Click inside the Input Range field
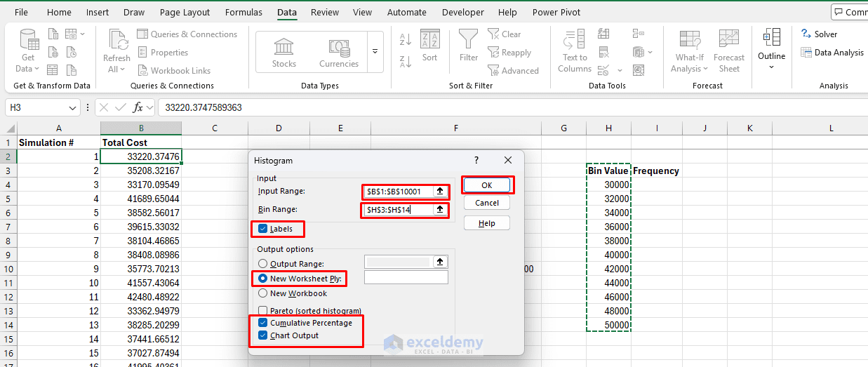Viewport: 868px width, 367px height. tap(399, 192)
